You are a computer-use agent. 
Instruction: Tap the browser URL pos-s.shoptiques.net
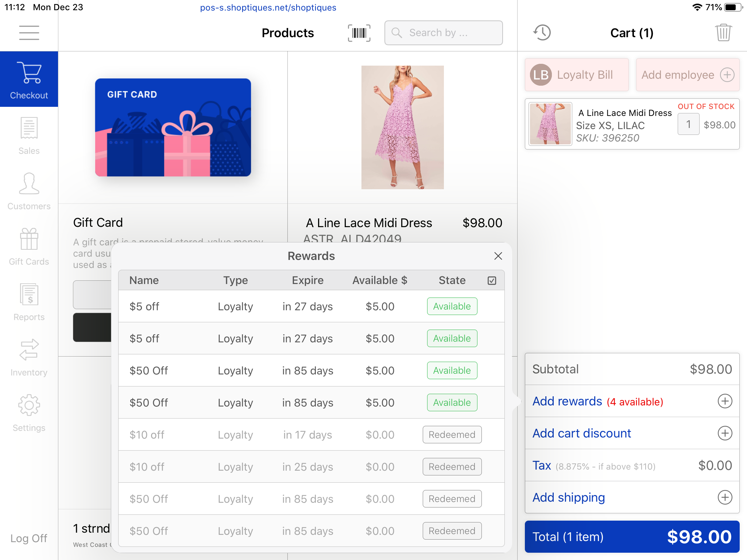point(268,7)
